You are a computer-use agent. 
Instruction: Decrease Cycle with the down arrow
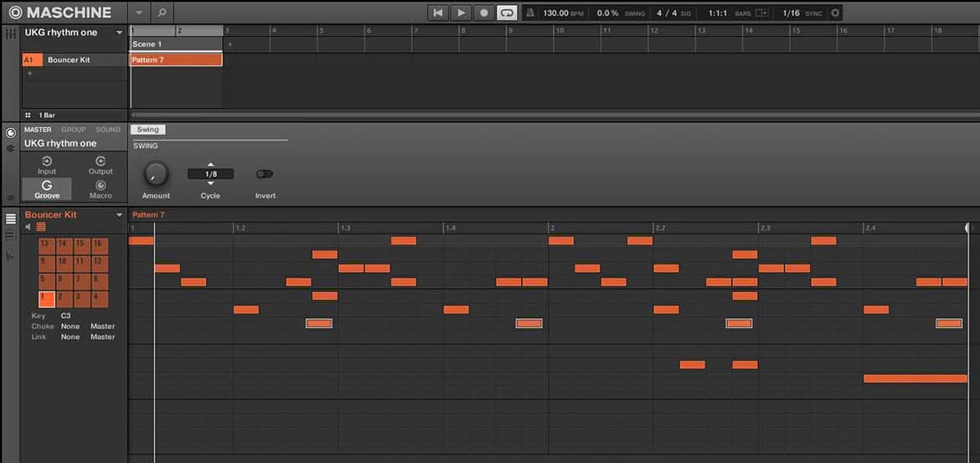210,183
